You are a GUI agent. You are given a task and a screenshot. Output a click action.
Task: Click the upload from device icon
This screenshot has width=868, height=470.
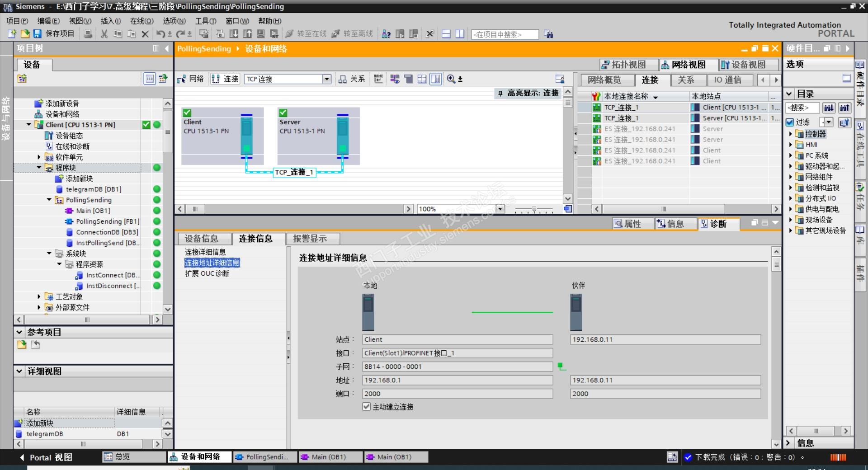247,34
